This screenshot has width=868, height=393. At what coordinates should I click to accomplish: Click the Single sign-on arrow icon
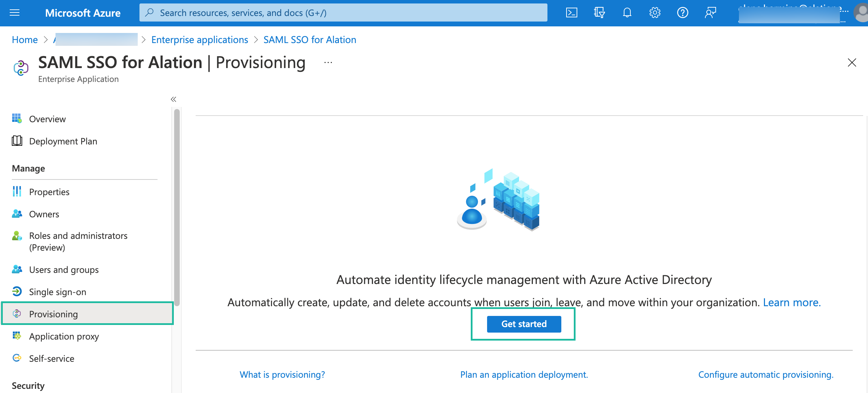[17, 291]
